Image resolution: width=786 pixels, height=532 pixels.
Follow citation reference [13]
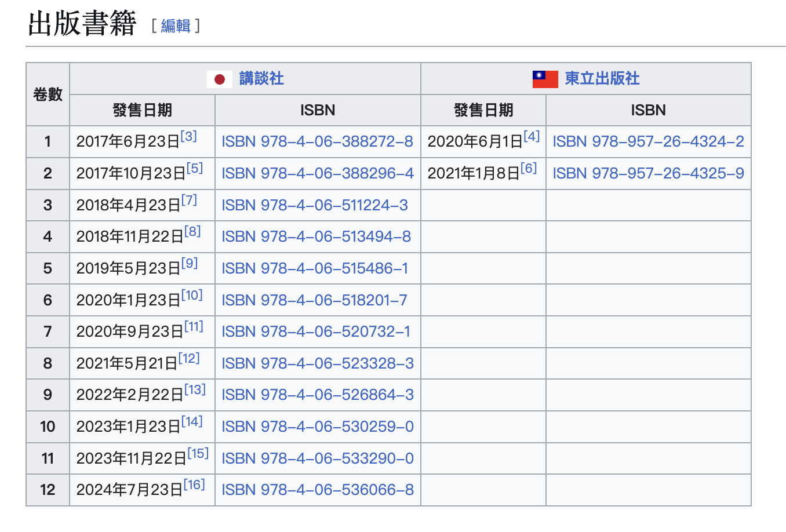tap(195, 390)
